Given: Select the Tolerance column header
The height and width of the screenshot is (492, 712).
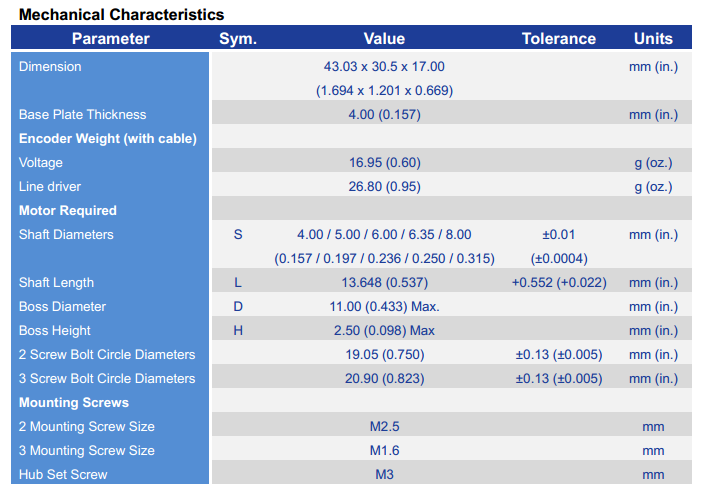Looking at the screenshot, I should pos(559,39).
